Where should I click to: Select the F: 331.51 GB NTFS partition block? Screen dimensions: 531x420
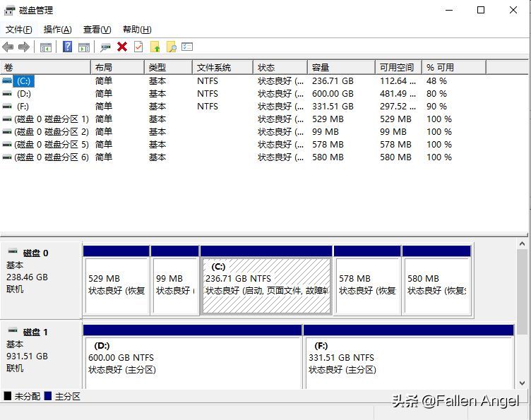click(409, 357)
